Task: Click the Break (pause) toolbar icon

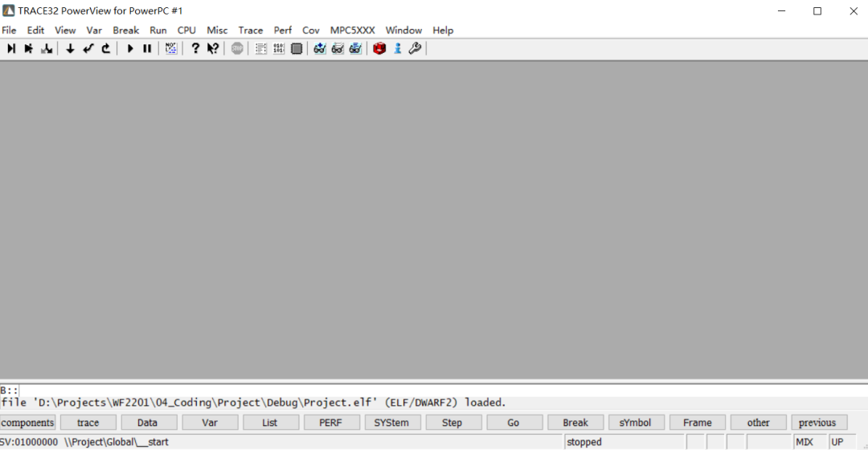Action: (147, 49)
